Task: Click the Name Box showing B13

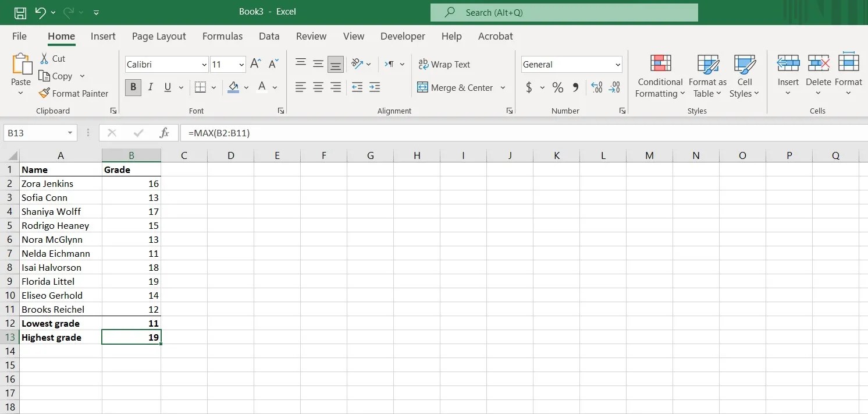Action: (x=35, y=133)
